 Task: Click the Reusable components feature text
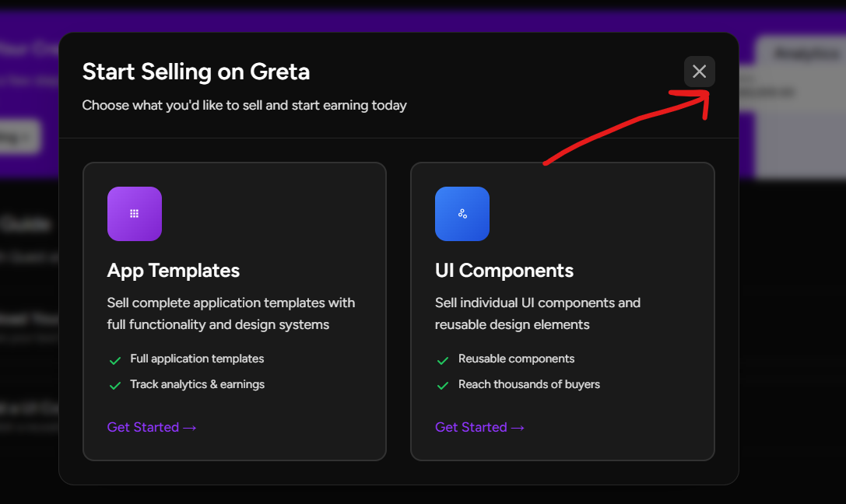pyautogui.click(x=516, y=359)
